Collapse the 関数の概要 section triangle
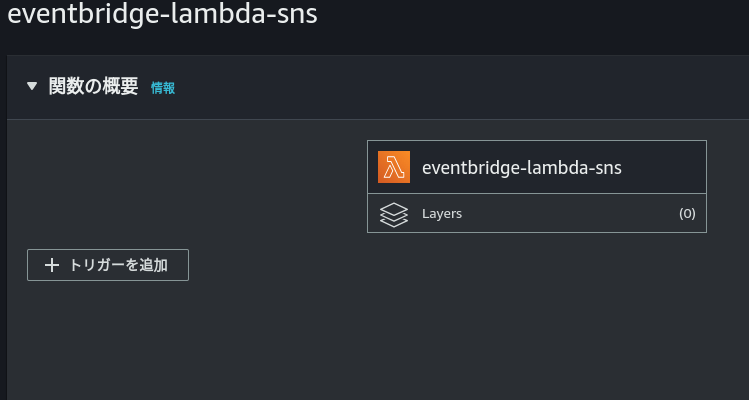 [32, 86]
